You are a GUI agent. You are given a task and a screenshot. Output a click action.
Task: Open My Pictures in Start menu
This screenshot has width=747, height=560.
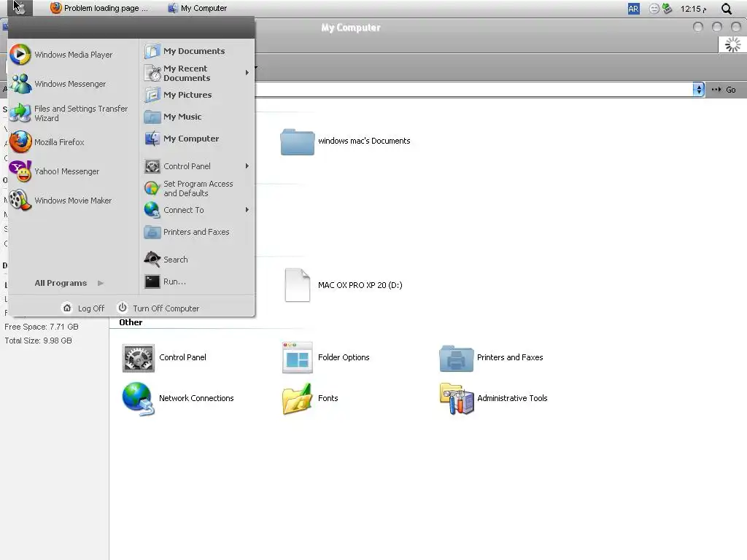click(178, 95)
